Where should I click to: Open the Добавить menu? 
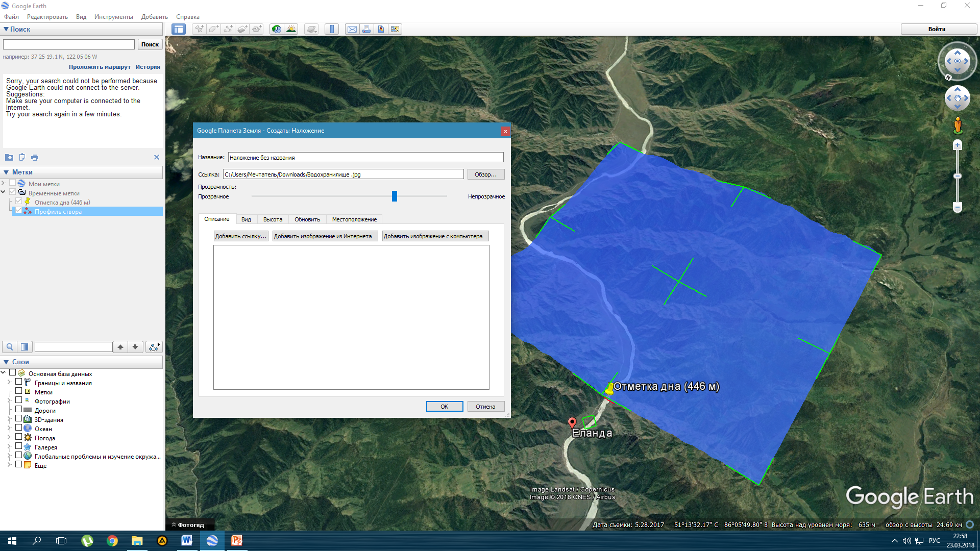(155, 17)
